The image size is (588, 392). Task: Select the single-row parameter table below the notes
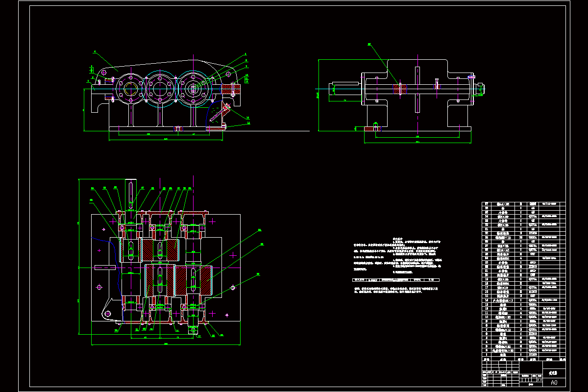point(395,280)
